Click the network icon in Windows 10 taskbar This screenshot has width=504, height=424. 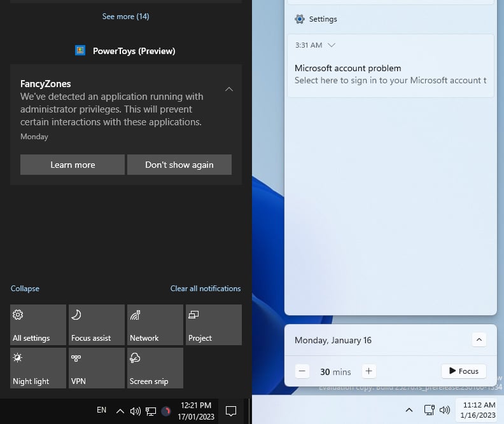tap(150, 411)
